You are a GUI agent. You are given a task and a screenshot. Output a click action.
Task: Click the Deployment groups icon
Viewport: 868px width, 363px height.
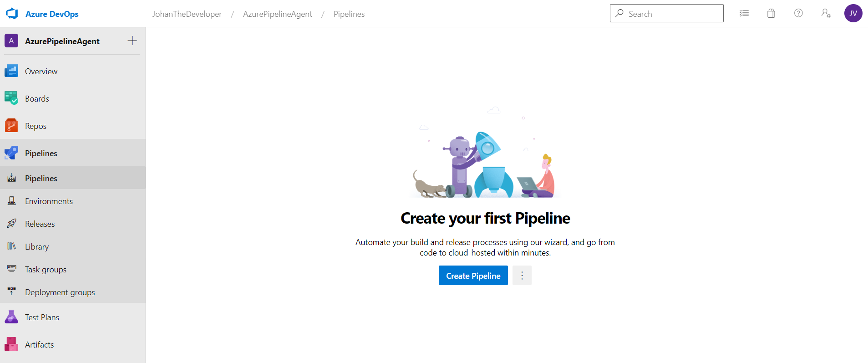click(x=12, y=291)
